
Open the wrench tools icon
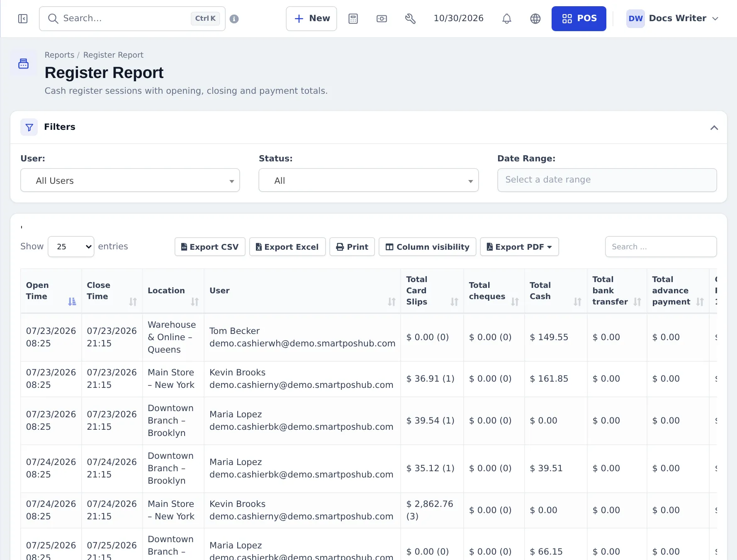tap(410, 19)
